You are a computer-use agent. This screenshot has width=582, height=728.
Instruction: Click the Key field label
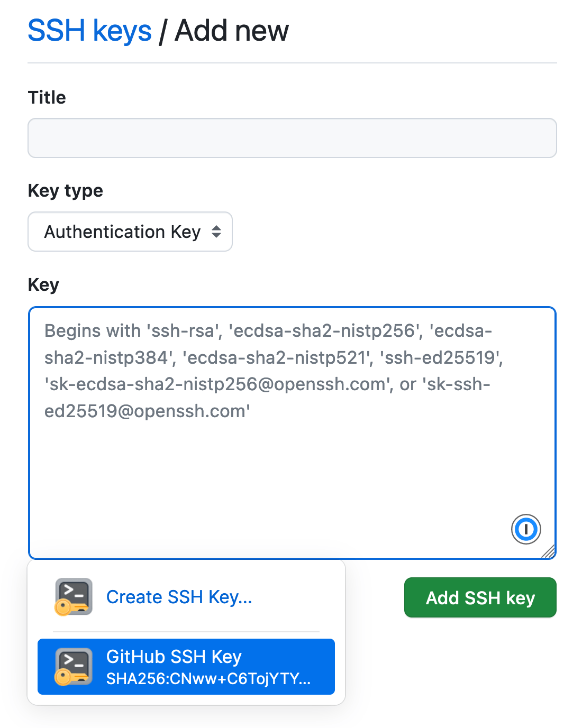43,284
